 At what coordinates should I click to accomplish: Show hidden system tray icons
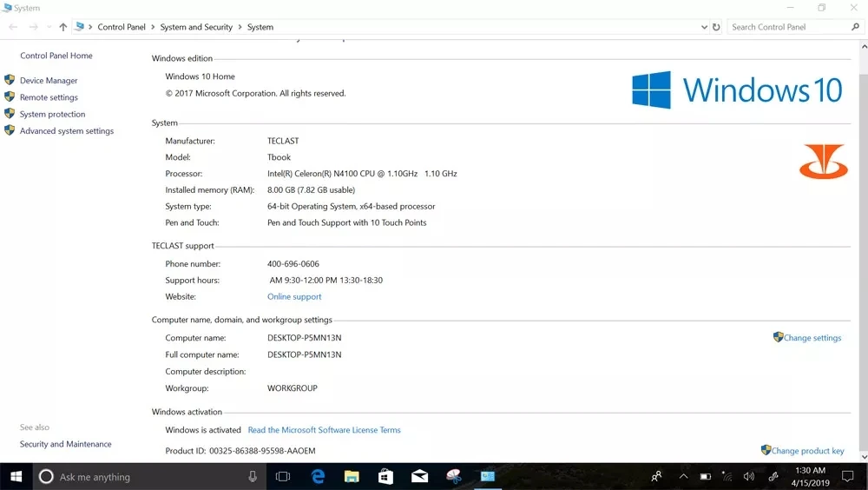(684, 477)
